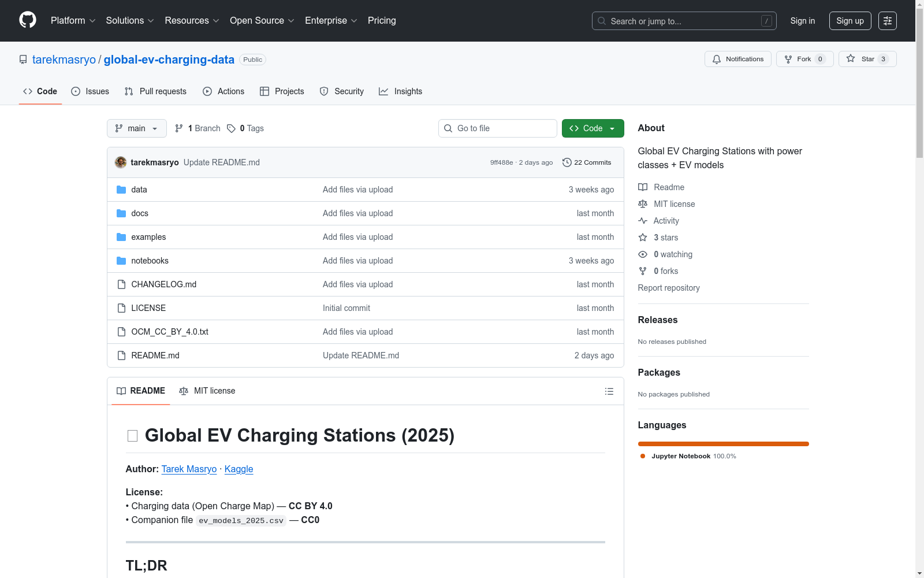
Task: Open the Platform dropdown menu
Action: (73, 21)
